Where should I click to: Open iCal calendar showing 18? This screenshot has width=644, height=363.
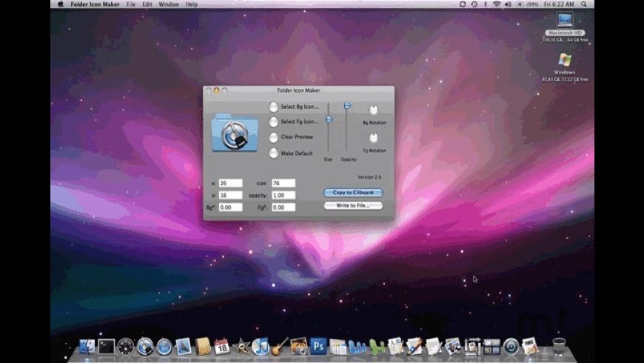pos(222,347)
